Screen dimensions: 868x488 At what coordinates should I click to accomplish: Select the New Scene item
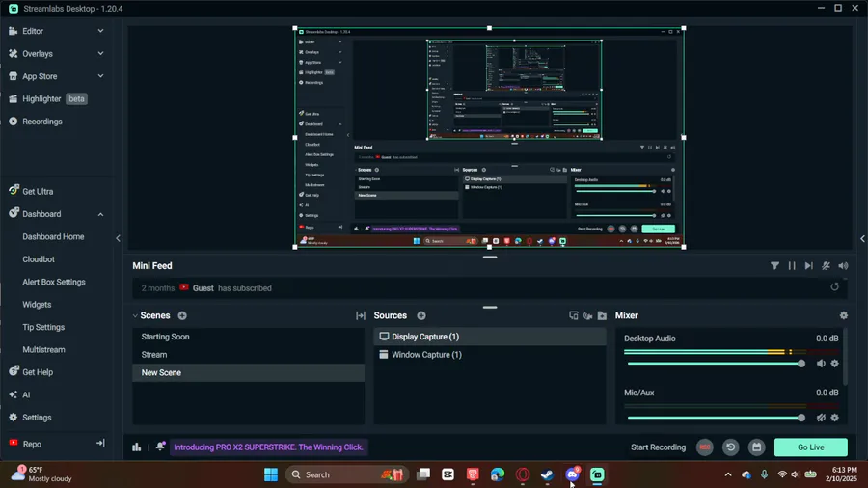tap(248, 373)
